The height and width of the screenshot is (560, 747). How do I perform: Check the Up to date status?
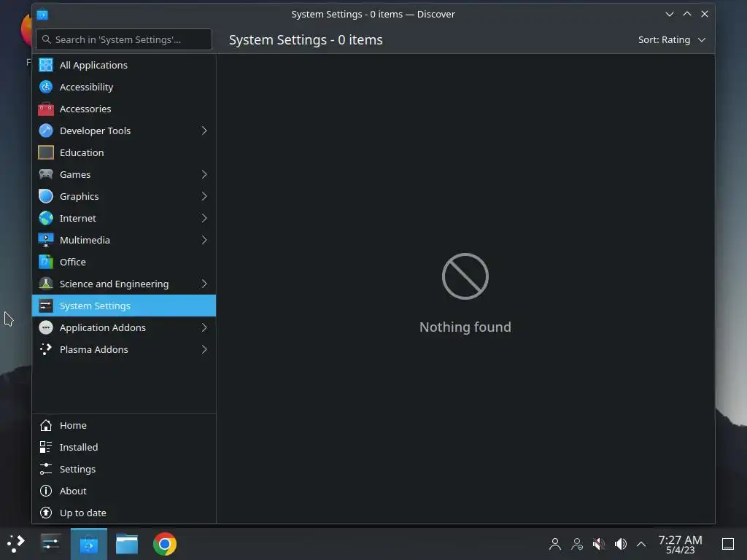click(x=124, y=513)
